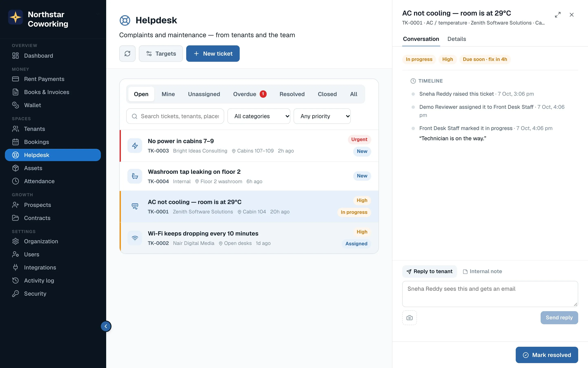This screenshot has width=588, height=368.
Task: Switch to the Mine tickets filter tab
Action: point(168,94)
